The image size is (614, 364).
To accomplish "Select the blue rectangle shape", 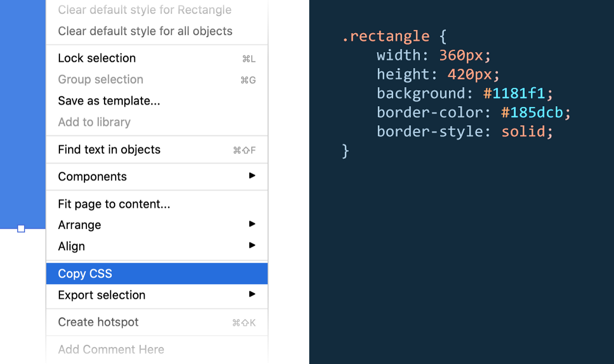I will (x=22, y=112).
